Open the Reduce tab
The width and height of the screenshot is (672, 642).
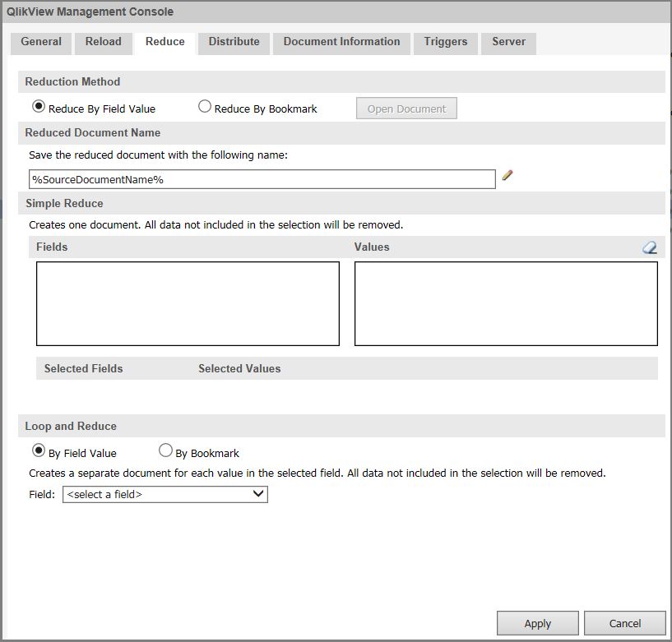point(165,44)
